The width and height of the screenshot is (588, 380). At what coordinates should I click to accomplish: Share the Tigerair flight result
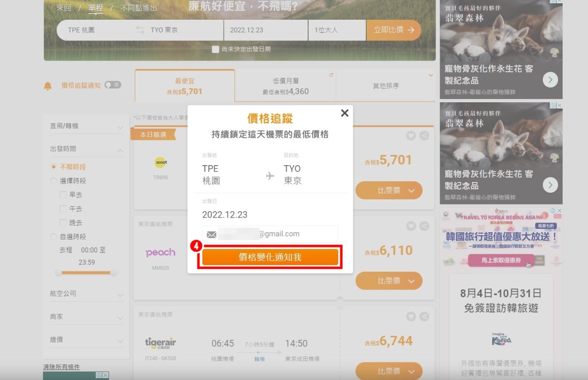point(424,317)
